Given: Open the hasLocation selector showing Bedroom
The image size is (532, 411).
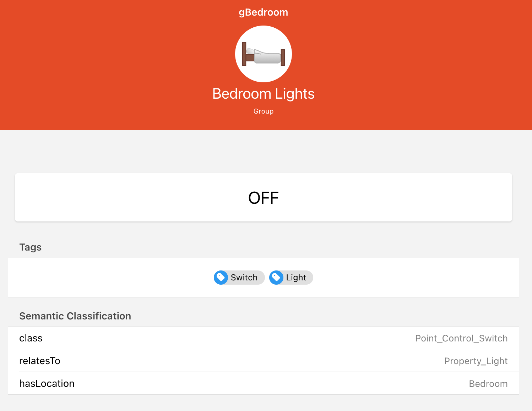Looking at the screenshot, I should (x=488, y=384).
